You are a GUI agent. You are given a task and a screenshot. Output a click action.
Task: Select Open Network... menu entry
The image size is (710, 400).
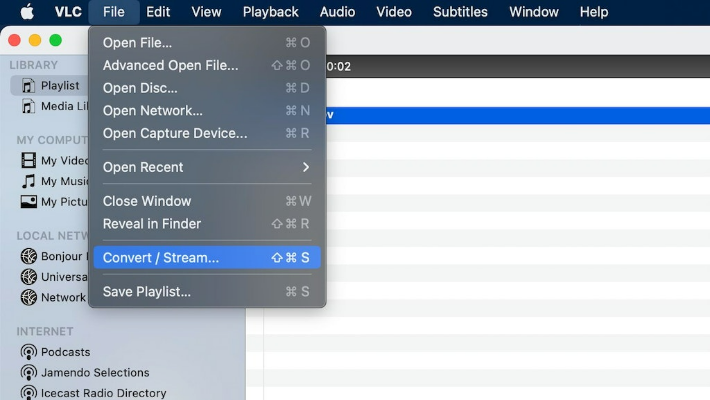coord(207,111)
